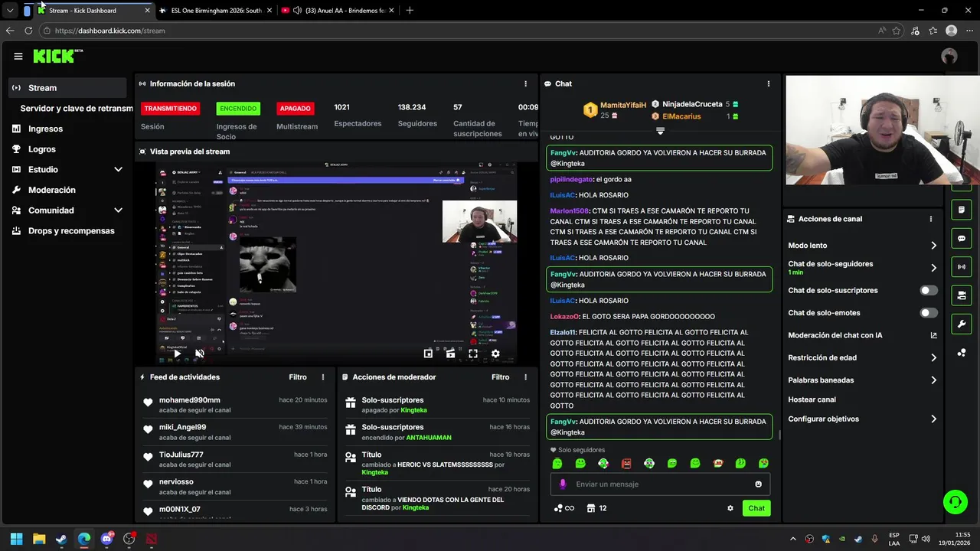
Task: Click the Enviar un mensaje field
Action: [660, 484]
